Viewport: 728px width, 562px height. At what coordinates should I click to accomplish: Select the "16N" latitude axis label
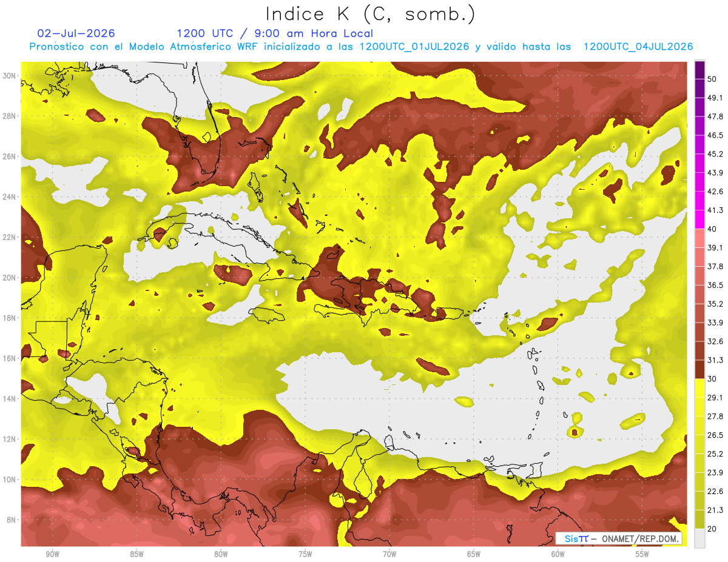click(x=10, y=358)
